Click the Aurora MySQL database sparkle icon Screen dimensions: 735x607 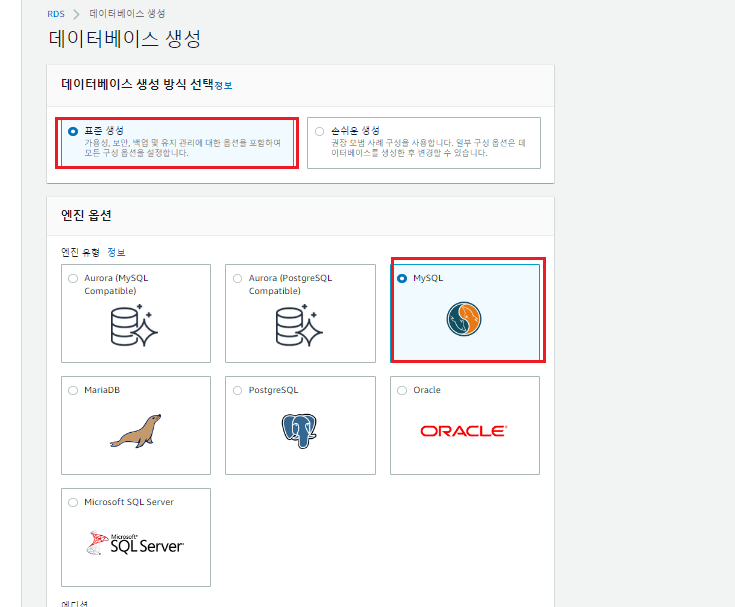coord(135,326)
